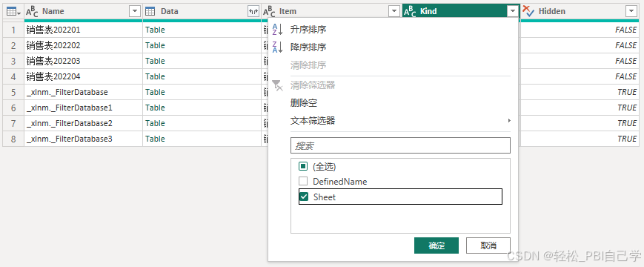Expand the 文本筛选器 submenu arrow
This screenshot has width=644, height=267.
click(x=509, y=121)
